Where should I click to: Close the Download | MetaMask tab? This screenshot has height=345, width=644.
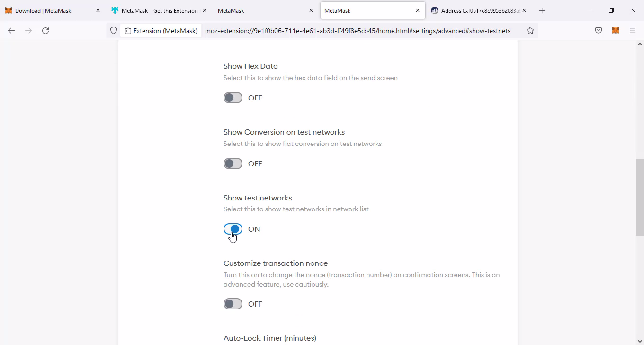tap(98, 10)
